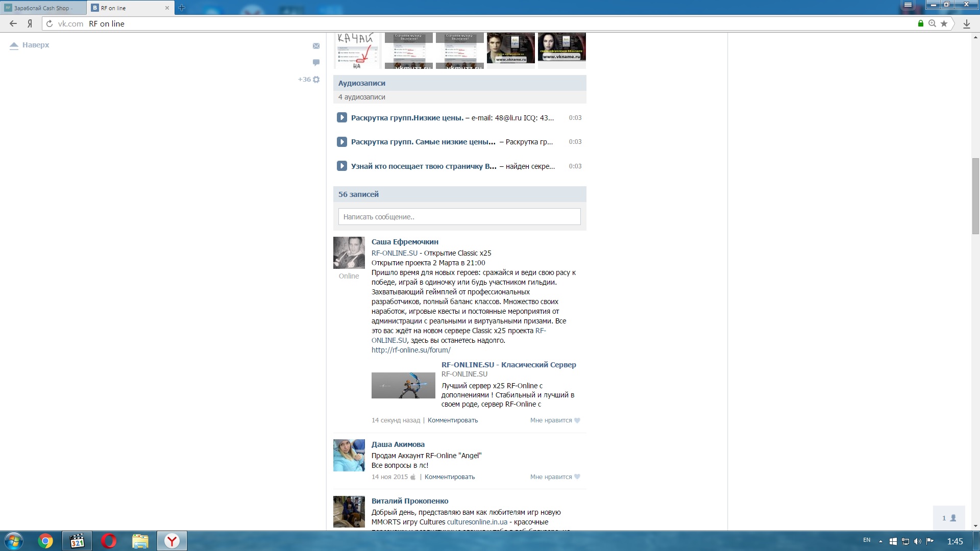Viewport: 980px width, 551px height.
Task: Bookmark the page with the star icon
Action: (944, 23)
